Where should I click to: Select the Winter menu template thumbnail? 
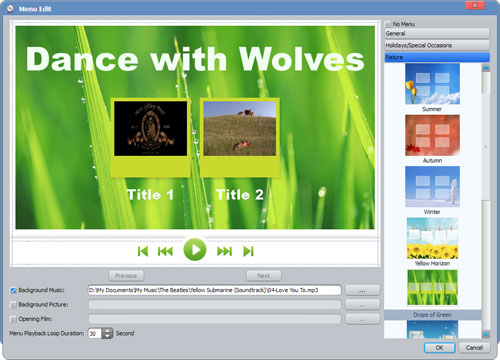(432, 187)
